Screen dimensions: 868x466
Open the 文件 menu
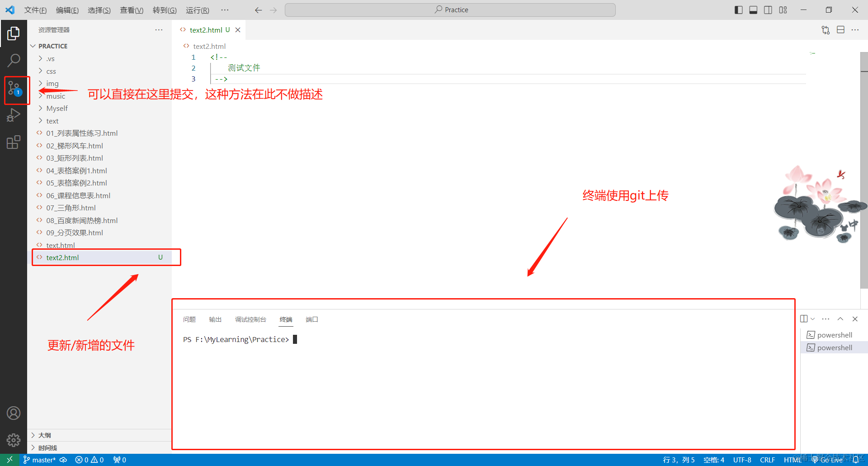coord(35,10)
